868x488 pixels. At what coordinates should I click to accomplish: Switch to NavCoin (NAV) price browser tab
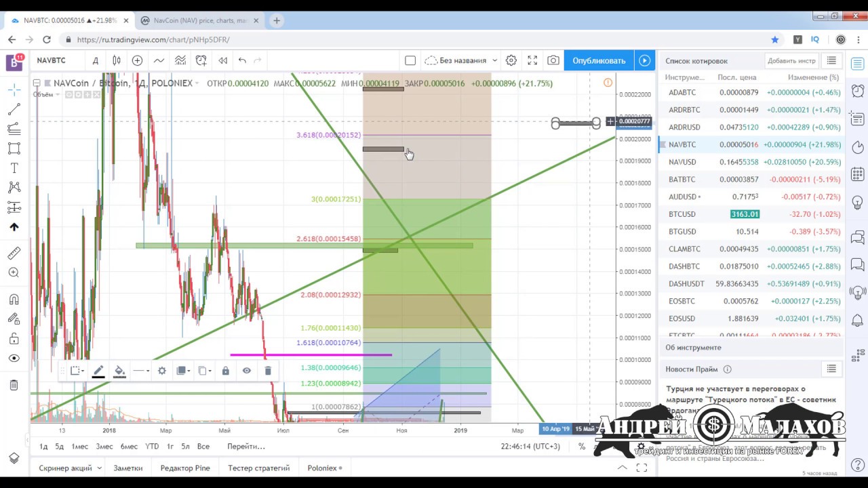click(x=199, y=21)
